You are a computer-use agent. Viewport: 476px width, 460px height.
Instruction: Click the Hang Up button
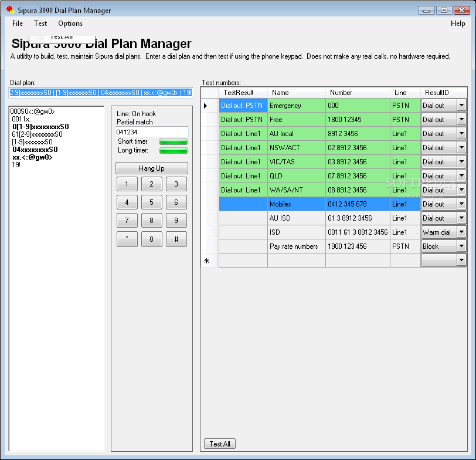pos(151,168)
